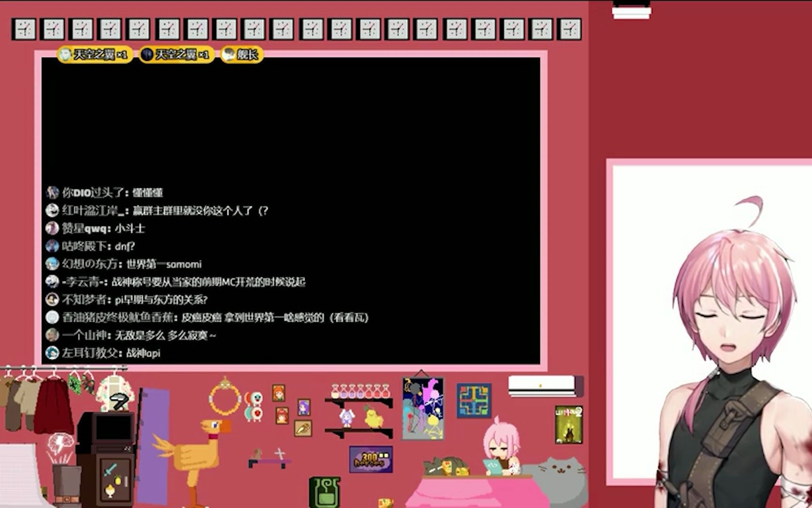Viewport: 812px width, 508px height.
Task: Click the green potion jar
Action: pyautogui.click(x=325, y=492)
